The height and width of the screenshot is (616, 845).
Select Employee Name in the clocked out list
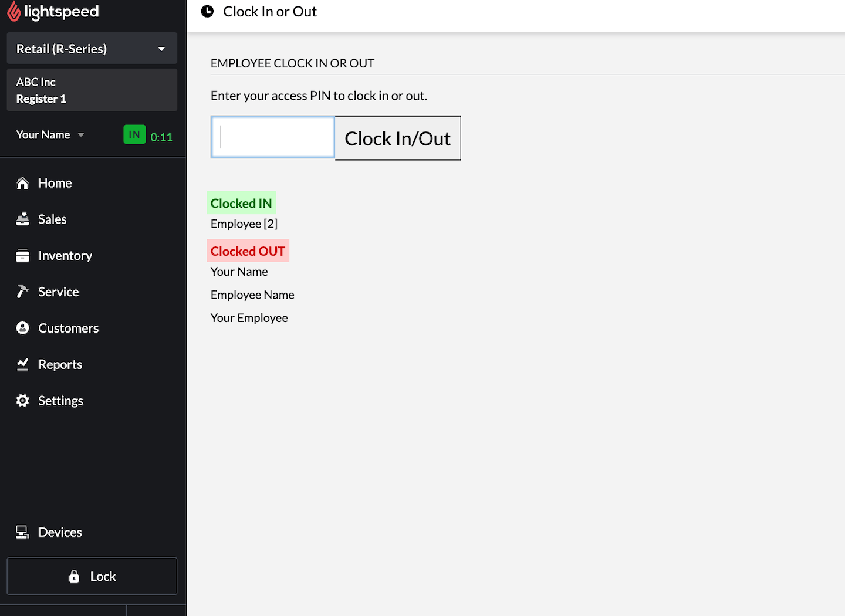(x=252, y=295)
